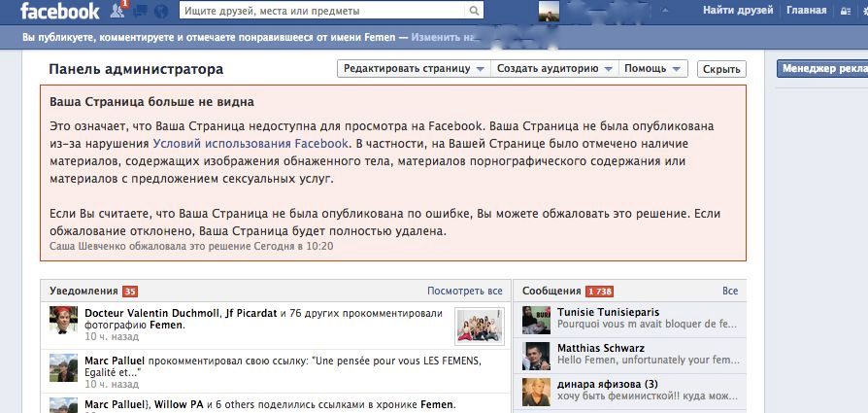Click the Уведомления section title

(x=83, y=291)
